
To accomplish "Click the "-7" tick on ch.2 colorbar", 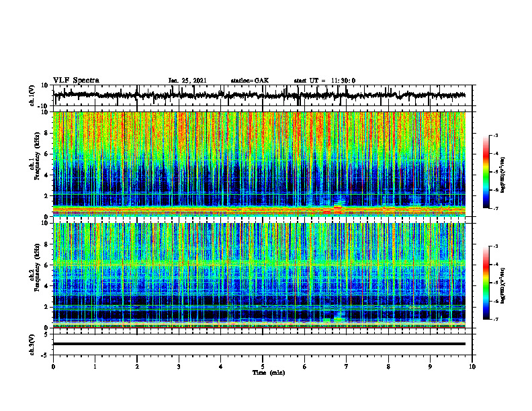I will coord(496,320).
